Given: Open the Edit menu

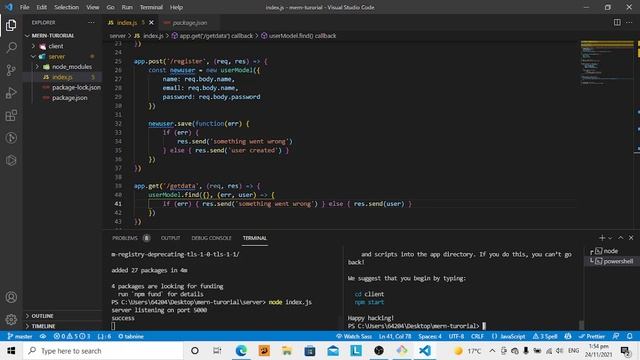Looking at the screenshot, I should coord(41,7).
